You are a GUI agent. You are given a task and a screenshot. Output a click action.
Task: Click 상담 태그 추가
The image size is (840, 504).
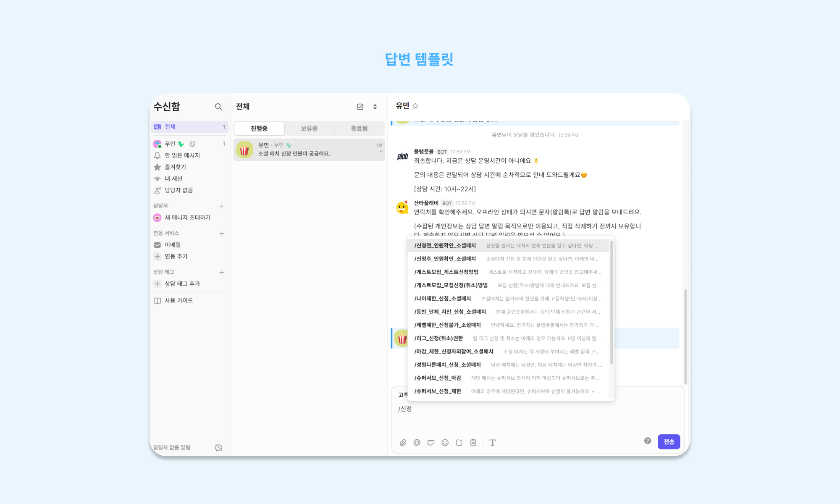pos(189,284)
